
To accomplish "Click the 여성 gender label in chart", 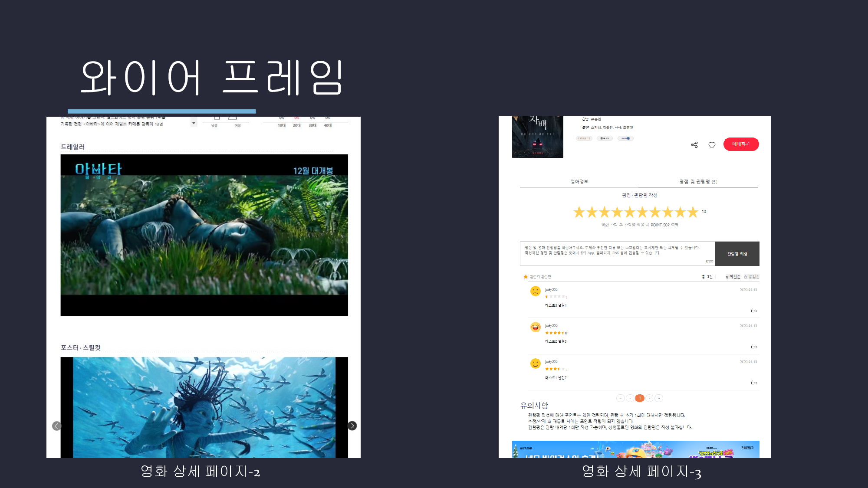I will [x=237, y=126].
